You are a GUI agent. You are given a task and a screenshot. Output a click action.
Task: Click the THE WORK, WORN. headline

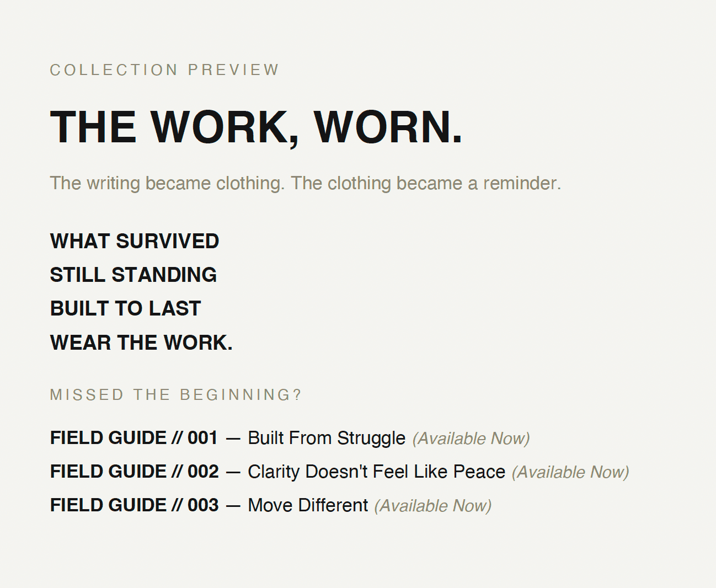coord(257,127)
